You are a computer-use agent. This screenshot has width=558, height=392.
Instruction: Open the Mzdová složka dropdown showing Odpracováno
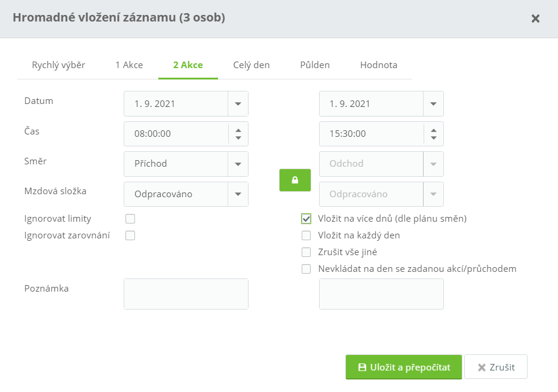(x=240, y=194)
